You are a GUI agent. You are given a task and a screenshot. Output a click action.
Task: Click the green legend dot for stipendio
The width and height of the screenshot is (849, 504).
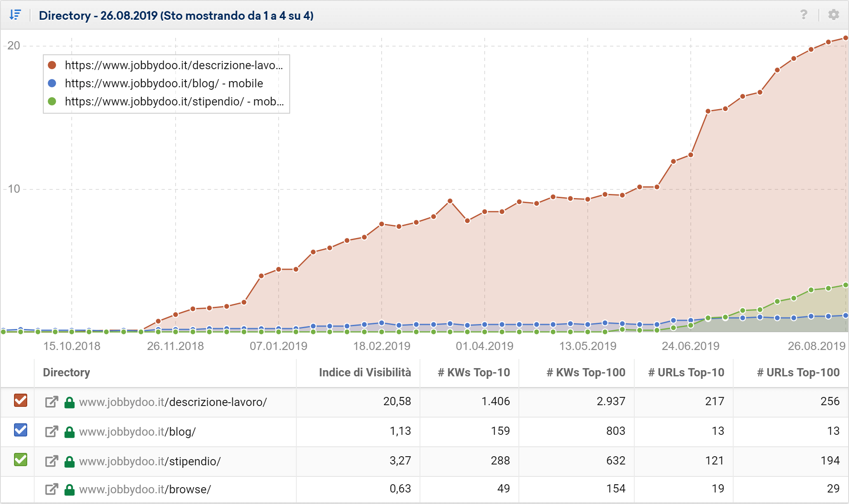pos(52,101)
